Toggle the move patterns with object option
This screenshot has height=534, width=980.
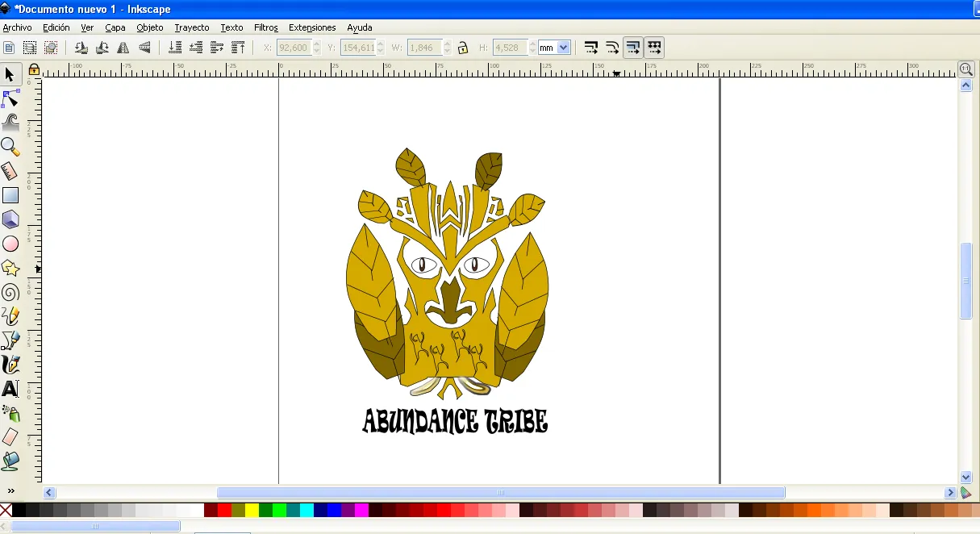tap(654, 48)
